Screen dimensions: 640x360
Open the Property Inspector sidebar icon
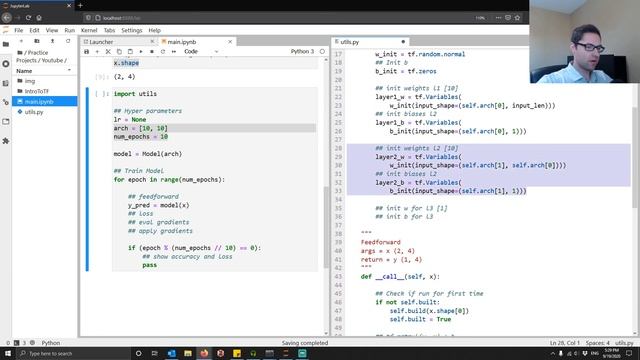(6, 102)
